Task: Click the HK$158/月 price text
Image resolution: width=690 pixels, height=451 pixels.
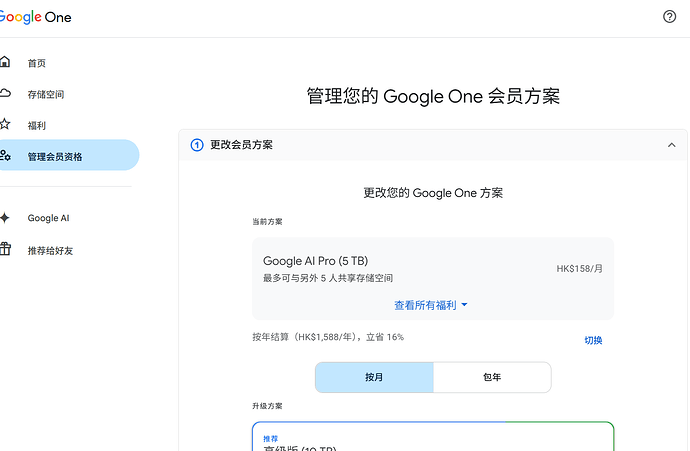Action: tap(580, 268)
